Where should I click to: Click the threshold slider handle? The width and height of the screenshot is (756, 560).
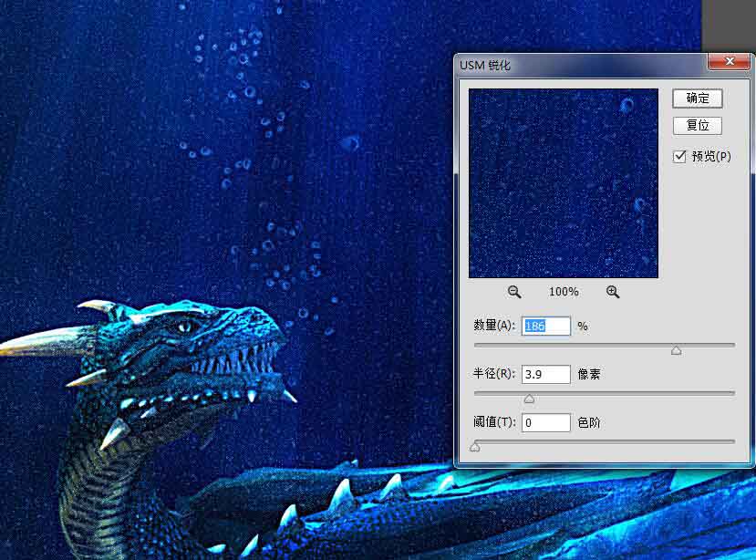pos(475,447)
